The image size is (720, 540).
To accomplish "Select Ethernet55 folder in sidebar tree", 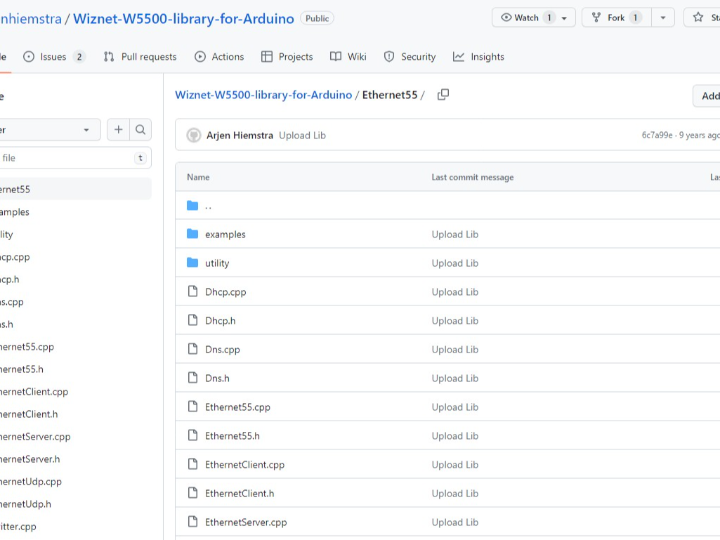I will coord(75,189).
